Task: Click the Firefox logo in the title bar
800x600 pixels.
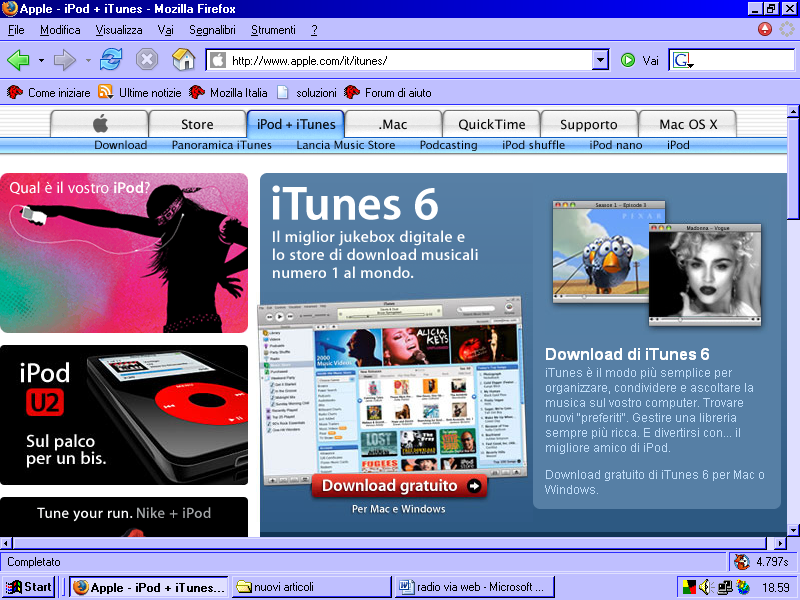Action: pyautogui.click(x=9, y=9)
